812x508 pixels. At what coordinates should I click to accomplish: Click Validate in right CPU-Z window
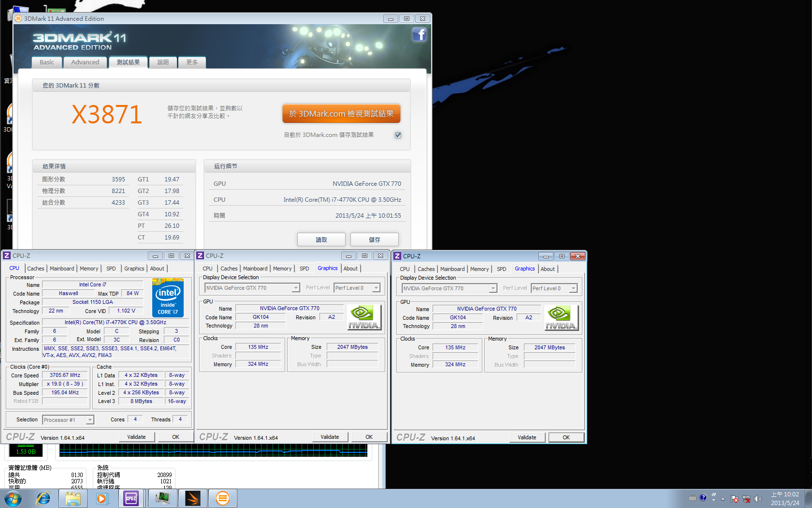[527, 437]
